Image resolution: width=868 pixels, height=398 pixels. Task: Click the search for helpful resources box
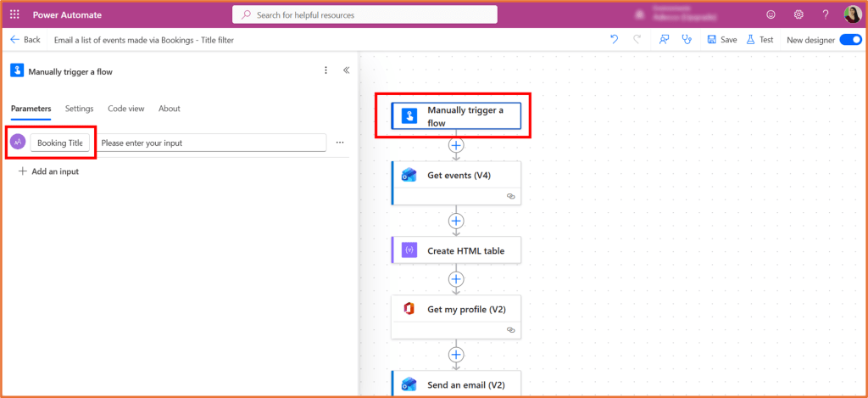coord(364,15)
